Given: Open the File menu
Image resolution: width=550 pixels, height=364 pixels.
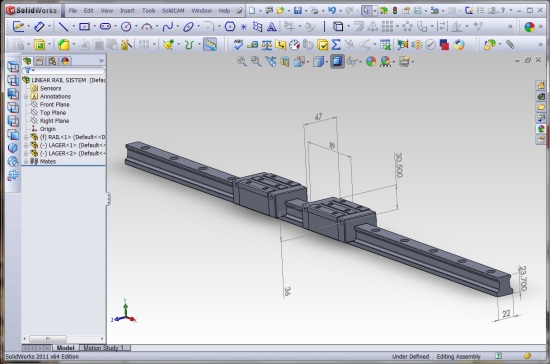Looking at the screenshot, I should (73, 11).
